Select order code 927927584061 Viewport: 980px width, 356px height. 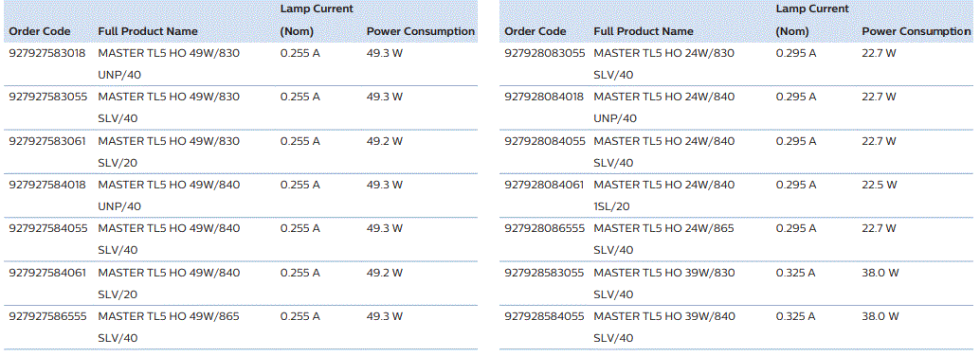[47, 273]
